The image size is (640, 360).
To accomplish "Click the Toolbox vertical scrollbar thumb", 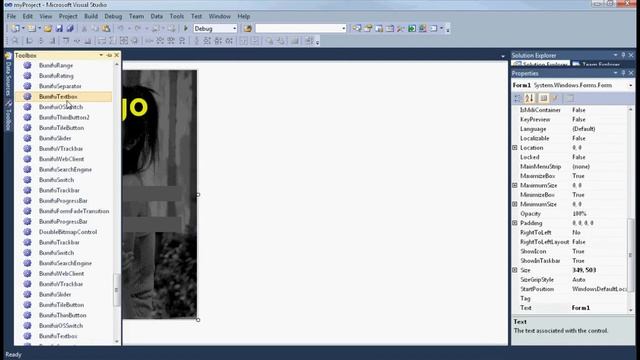I will pos(117,290).
